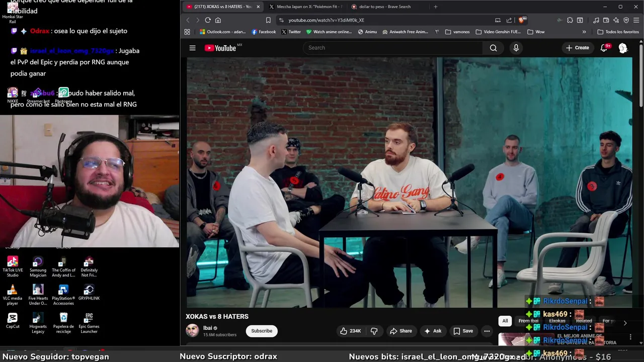This screenshot has height=362, width=644.
Task: Open Five Hearts Under One desktop shortcut
Action: pyautogui.click(x=38, y=295)
